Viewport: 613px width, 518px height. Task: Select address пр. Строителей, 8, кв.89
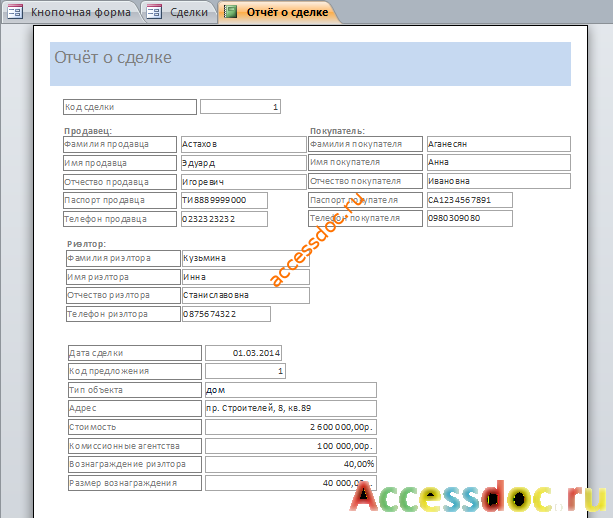point(291,408)
